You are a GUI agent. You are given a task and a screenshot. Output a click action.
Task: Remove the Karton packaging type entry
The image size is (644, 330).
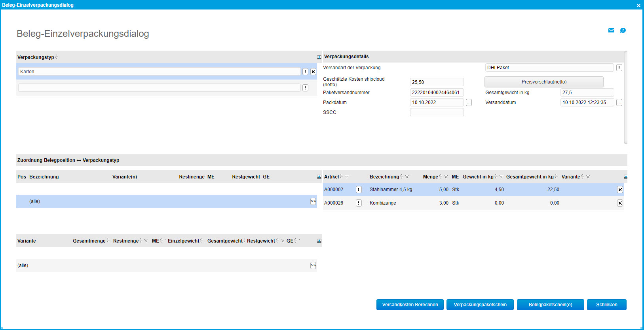point(313,72)
